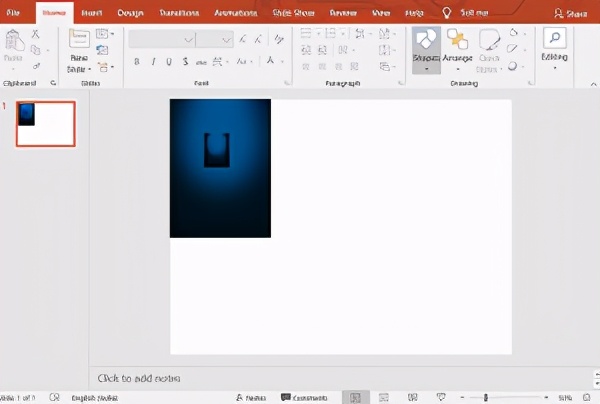The width and height of the screenshot is (600, 404).
Task: Open the slide Layout dropdown
Action: point(104,34)
